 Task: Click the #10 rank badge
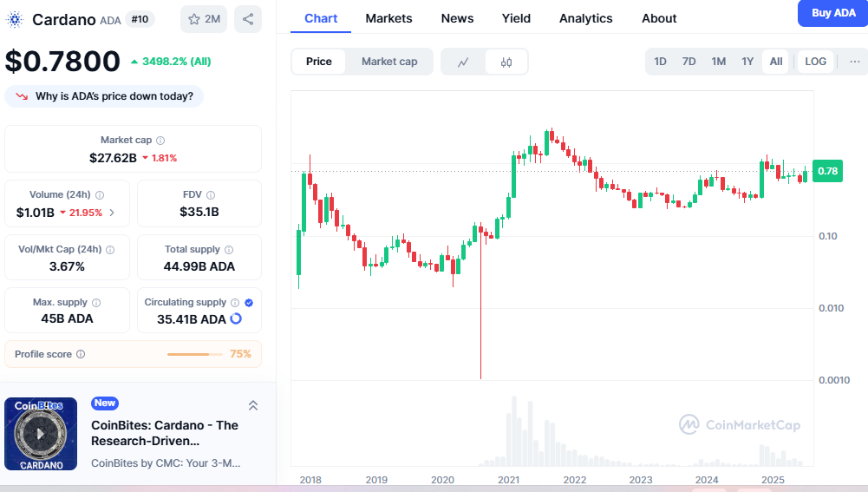pyautogui.click(x=140, y=19)
